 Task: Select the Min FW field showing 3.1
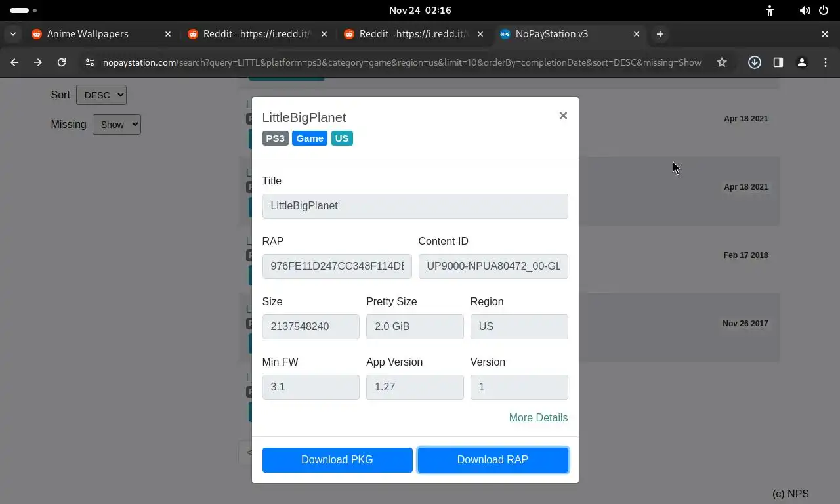tap(310, 387)
